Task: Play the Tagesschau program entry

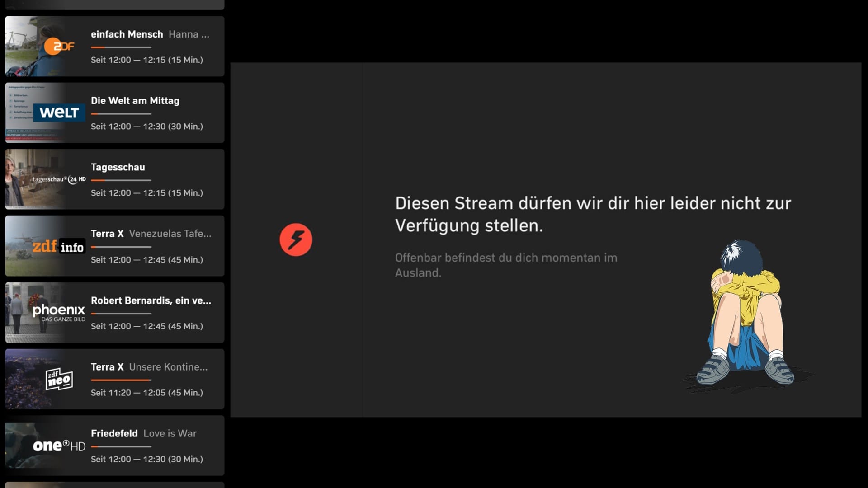Action: [x=118, y=167]
